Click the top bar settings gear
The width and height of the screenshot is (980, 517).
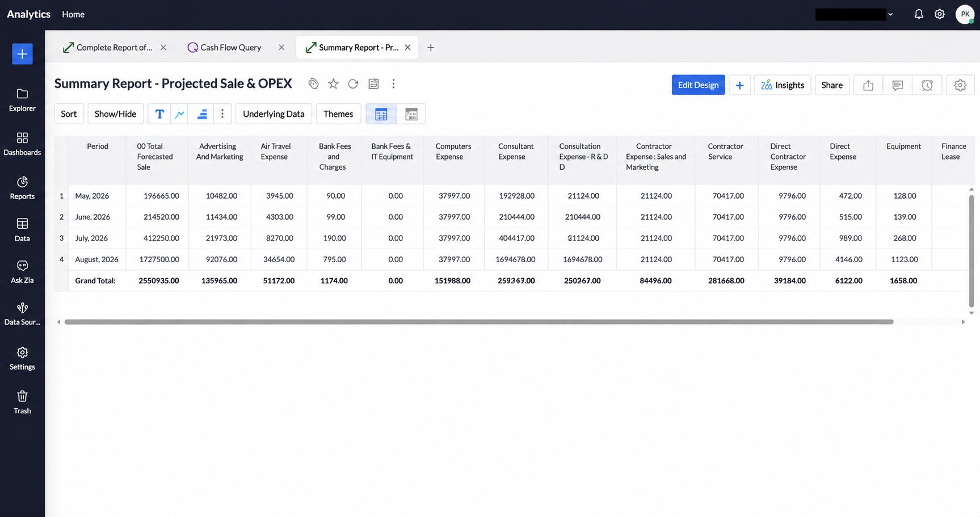[940, 14]
